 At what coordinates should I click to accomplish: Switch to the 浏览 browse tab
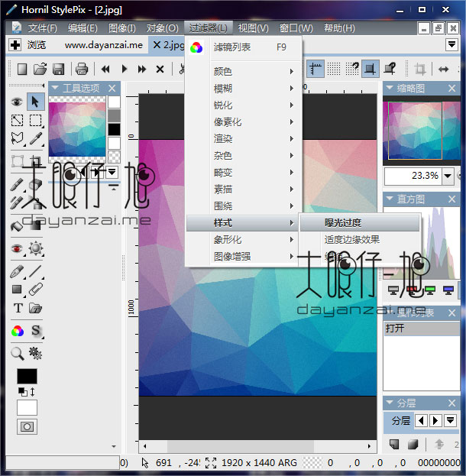tap(37, 45)
